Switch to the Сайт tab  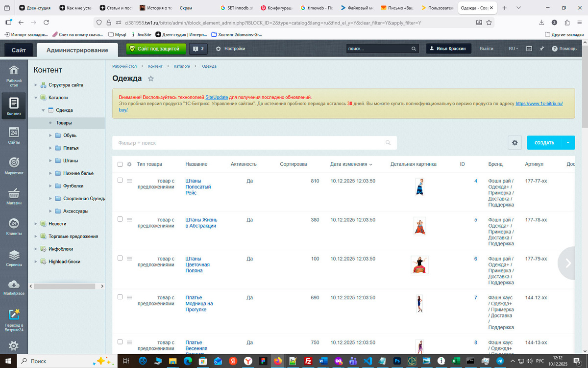[19, 50]
